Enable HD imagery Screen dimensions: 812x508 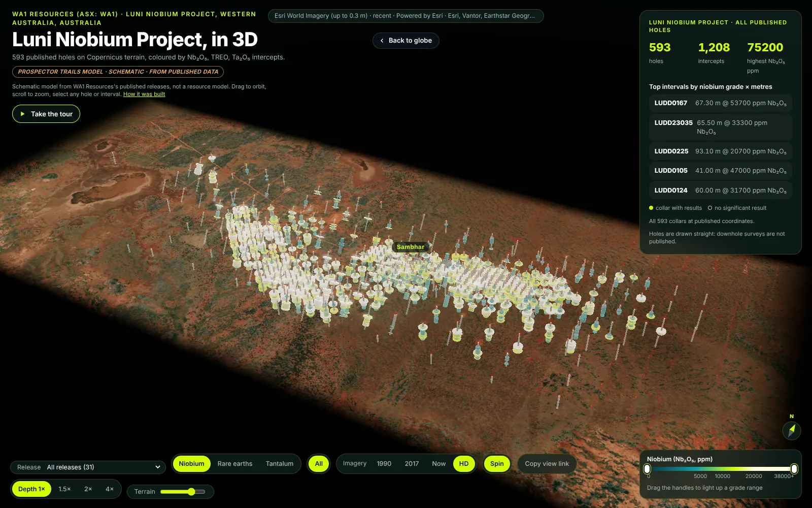[464, 464]
